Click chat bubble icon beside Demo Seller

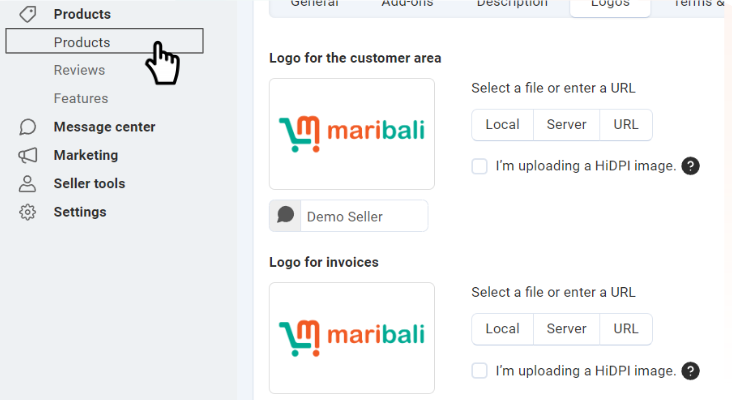coord(286,215)
